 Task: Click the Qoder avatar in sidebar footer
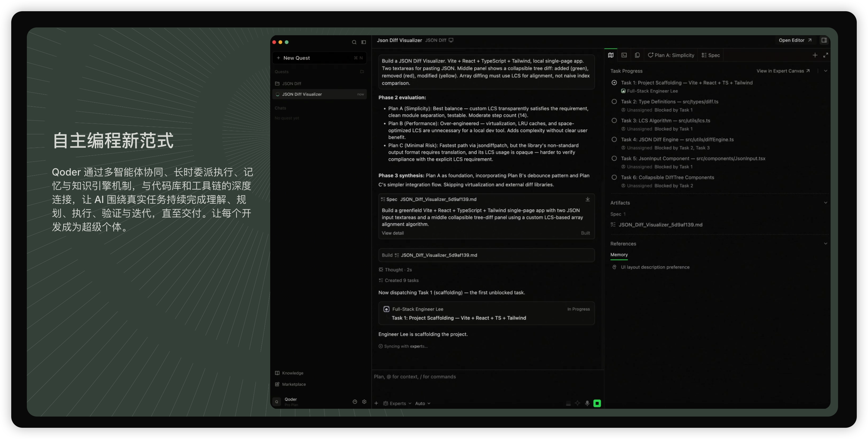click(x=277, y=402)
